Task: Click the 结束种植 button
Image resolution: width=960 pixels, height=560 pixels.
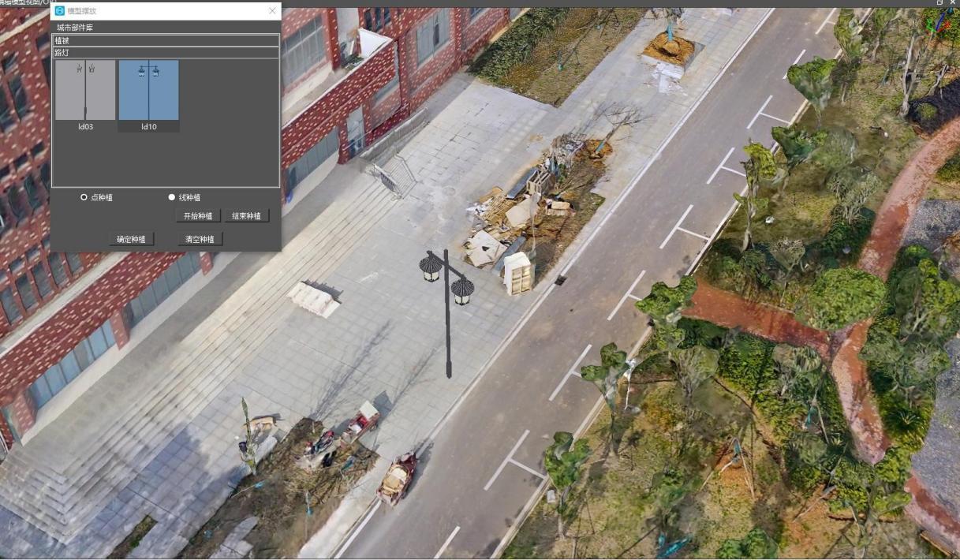Action: [246, 215]
